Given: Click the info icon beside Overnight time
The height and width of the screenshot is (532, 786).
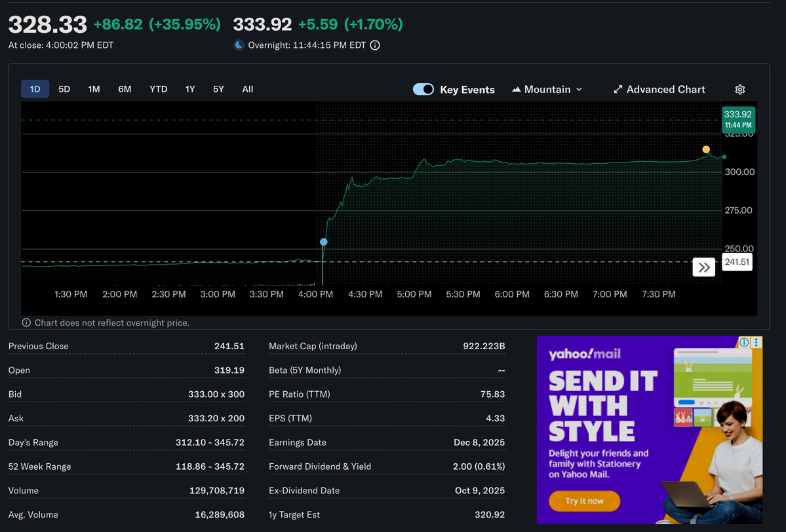Looking at the screenshot, I should click(x=375, y=45).
